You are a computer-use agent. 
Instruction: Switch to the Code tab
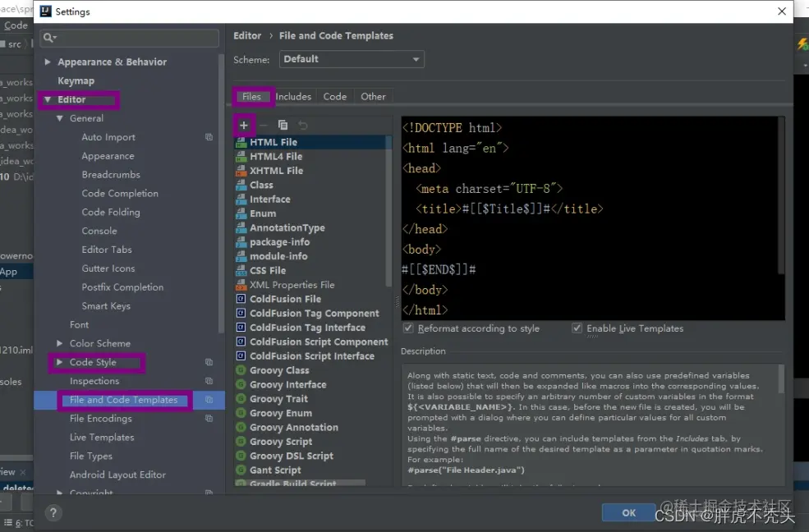click(x=335, y=96)
